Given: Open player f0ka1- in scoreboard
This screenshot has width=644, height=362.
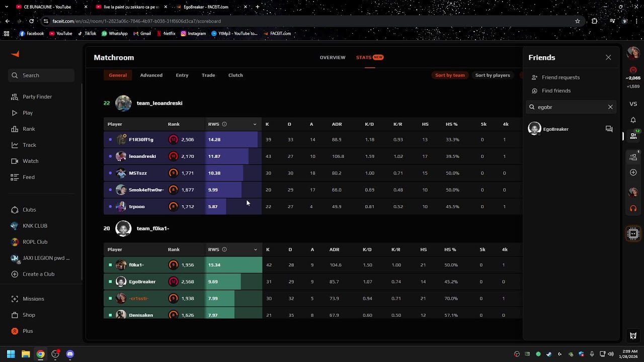Looking at the screenshot, I should [136, 265].
